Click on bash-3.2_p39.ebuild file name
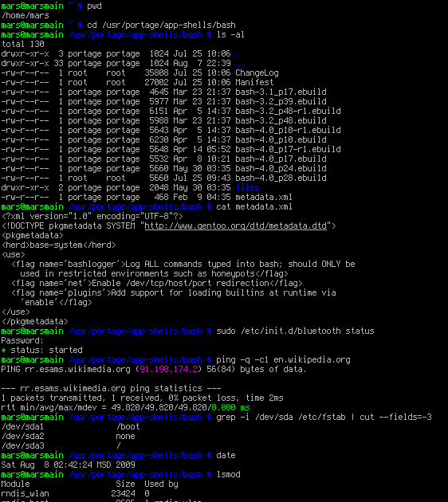This screenshot has height=502, width=448. pyautogui.click(x=281, y=101)
